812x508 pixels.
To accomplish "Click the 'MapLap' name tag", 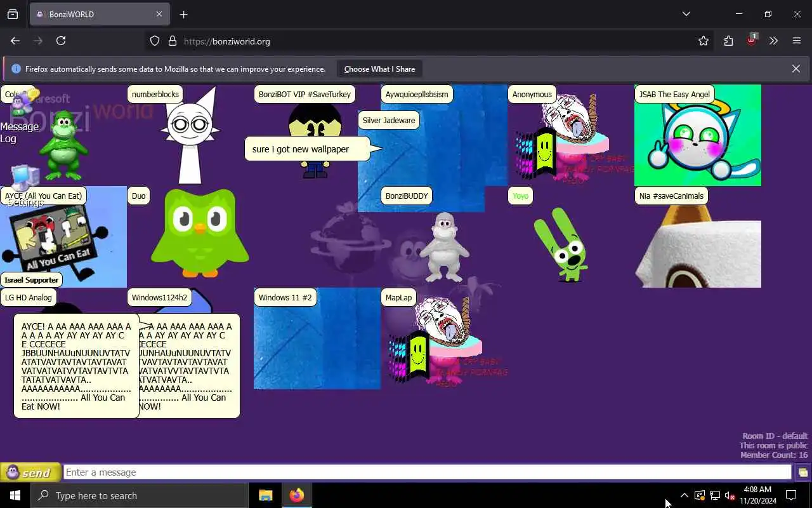I will (x=398, y=298).
